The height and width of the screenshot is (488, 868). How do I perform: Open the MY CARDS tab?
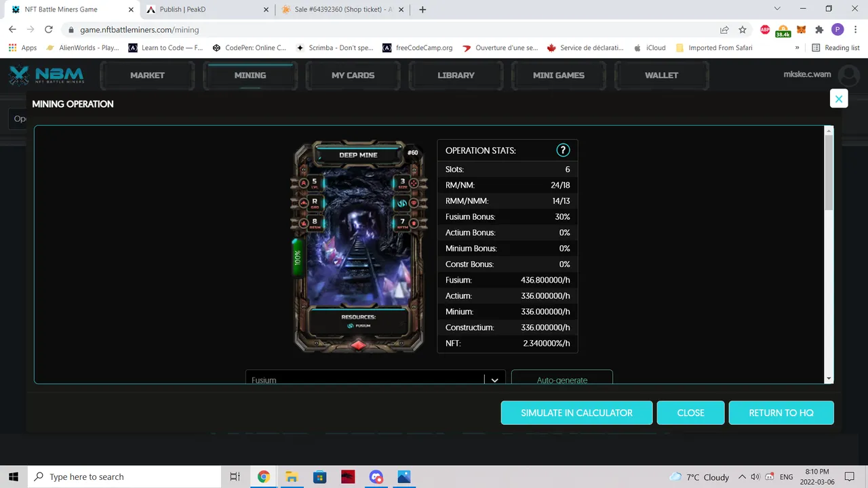pyautogui.click(x=353, y=75)
